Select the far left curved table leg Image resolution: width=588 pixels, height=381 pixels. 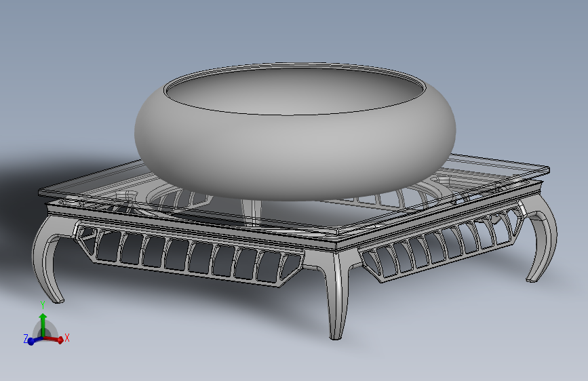click(x=47, y=259)
